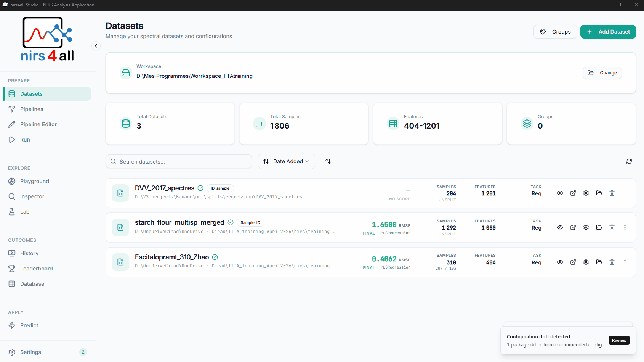The height and width of the screenshot is (362, 644).
Task: Click the Escitalopramt_310_Zhao file icon
Action: coord(120,262)
